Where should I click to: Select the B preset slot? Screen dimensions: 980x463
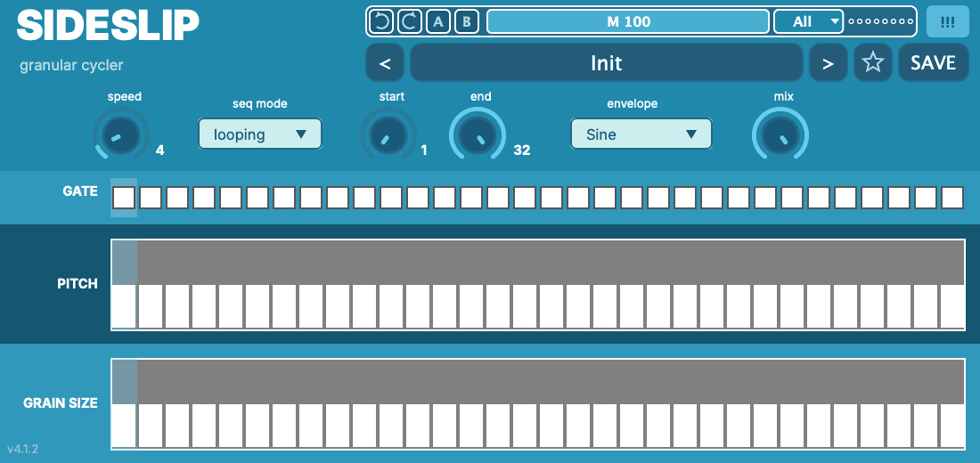click(x=466, y=22)
